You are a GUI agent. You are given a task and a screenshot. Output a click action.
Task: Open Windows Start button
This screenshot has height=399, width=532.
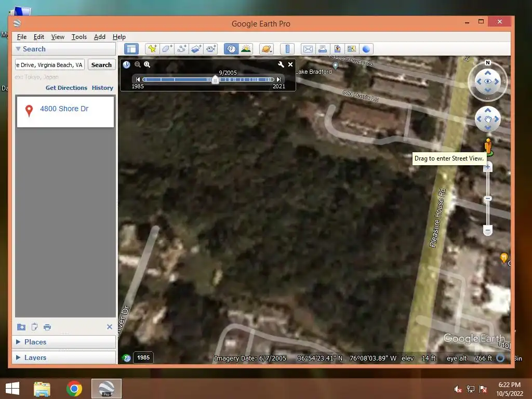point(12,389)
